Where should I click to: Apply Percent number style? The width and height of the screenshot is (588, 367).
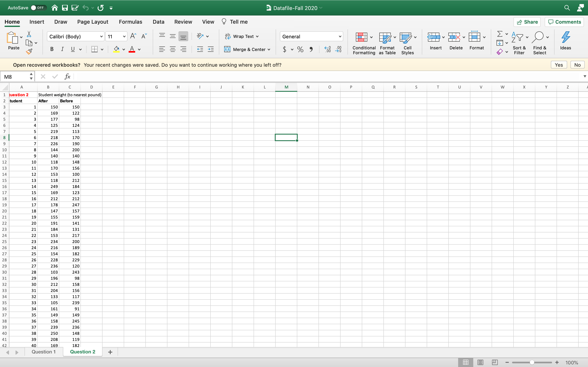tap(300, 49)
